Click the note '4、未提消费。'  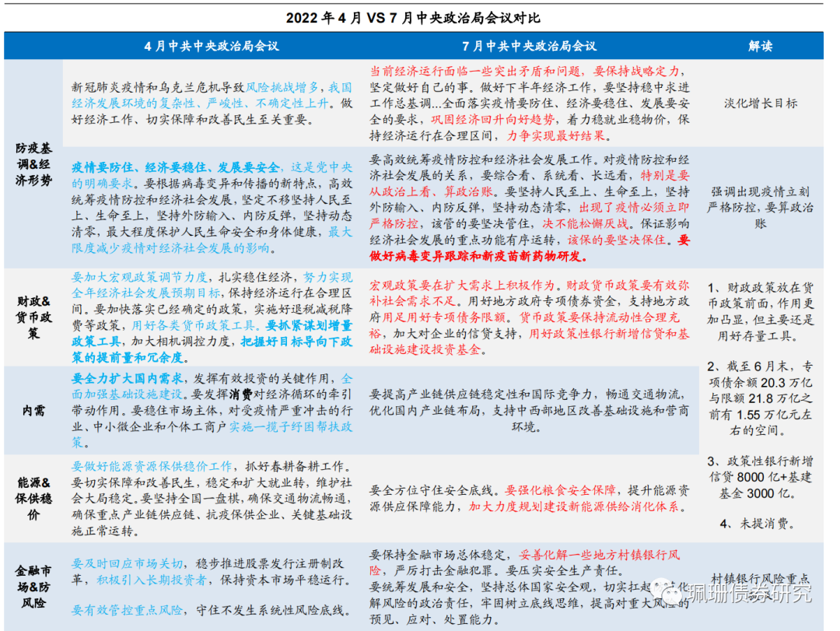coord(758,524)
